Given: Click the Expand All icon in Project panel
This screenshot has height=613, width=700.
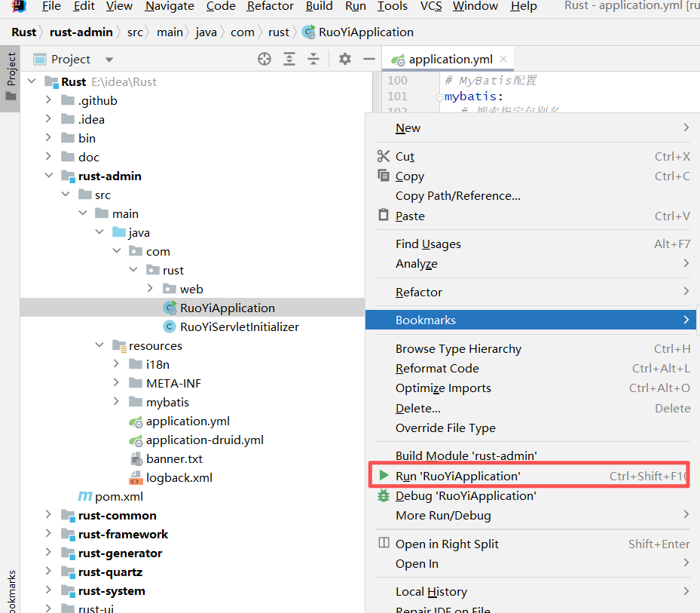Looking at the screenshot, I should pos(289,59).
